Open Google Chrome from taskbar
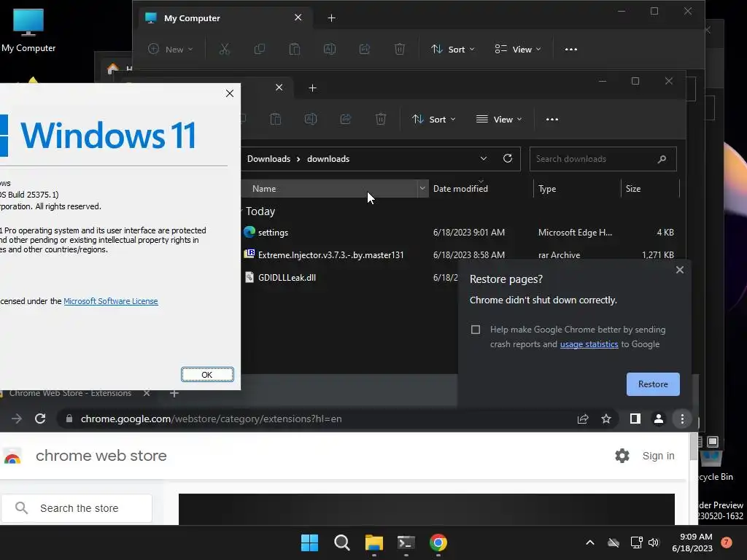This screenshot has width=747, height=560. 438,542
